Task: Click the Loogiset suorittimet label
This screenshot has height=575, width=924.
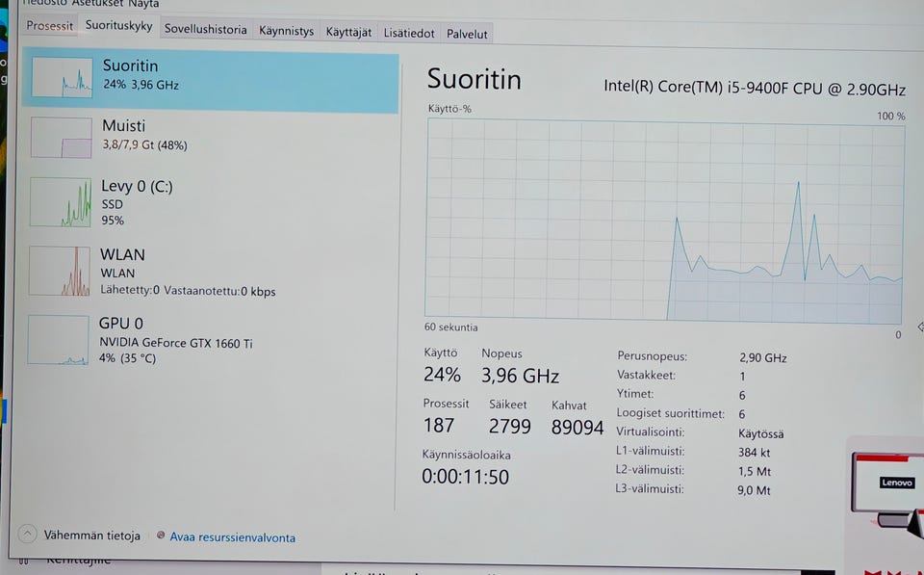Action: (671, 413)
